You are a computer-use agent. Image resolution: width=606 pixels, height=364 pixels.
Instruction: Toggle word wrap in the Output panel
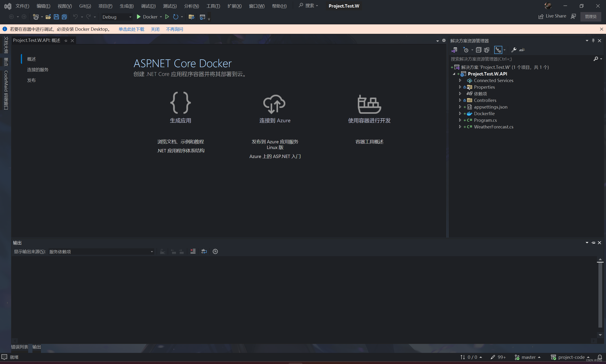(204, 251)
